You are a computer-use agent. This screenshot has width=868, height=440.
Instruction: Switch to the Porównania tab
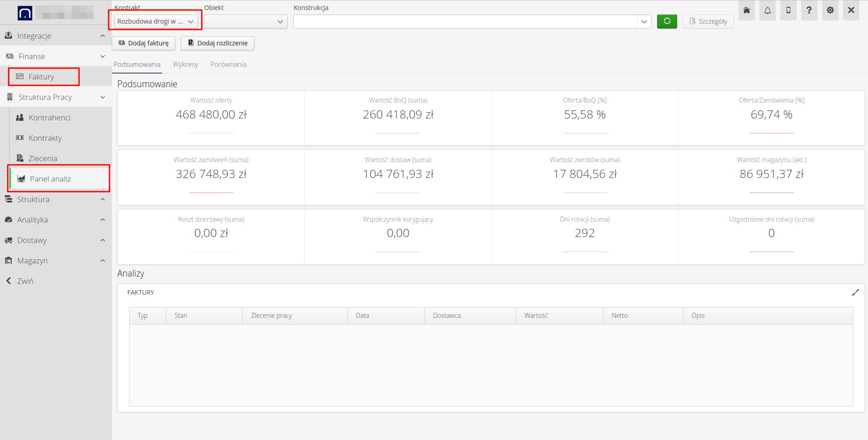pyautogui.click(x=228, y=64)
